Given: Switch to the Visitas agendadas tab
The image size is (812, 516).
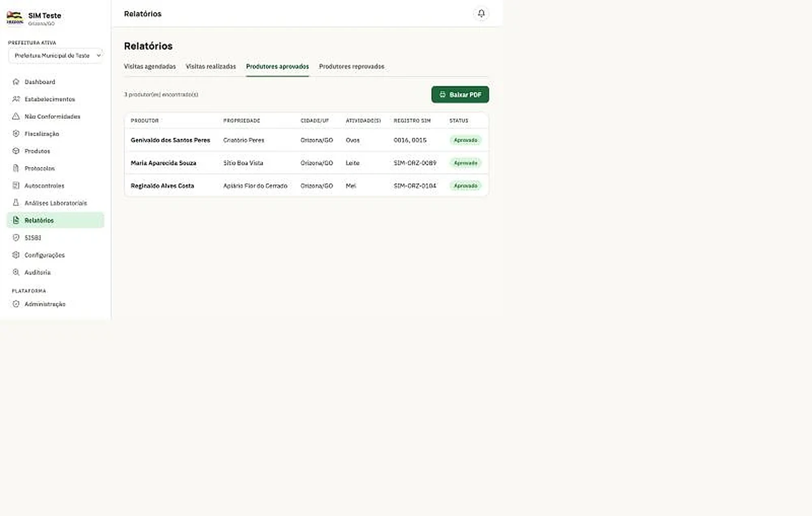Looking at the screenshot, I should coord(150,67).
